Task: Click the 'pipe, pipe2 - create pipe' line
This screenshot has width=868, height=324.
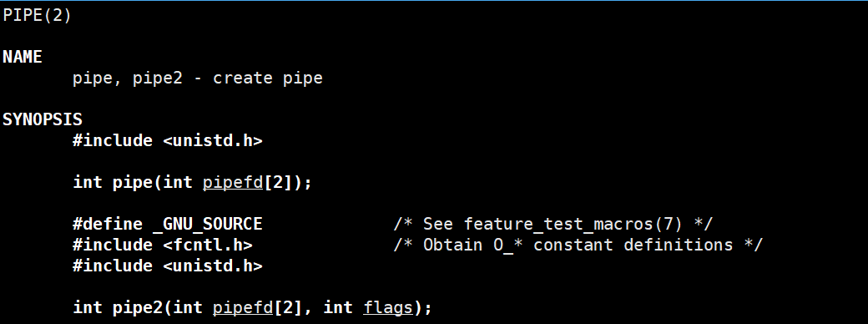Action: pos(198,78)
